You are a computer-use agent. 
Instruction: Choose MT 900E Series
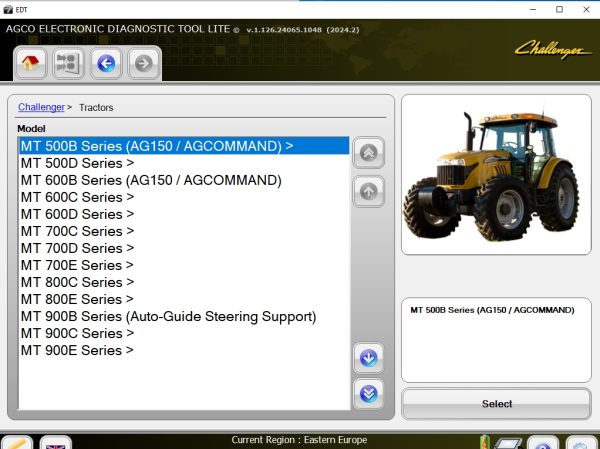coord(184,350)
